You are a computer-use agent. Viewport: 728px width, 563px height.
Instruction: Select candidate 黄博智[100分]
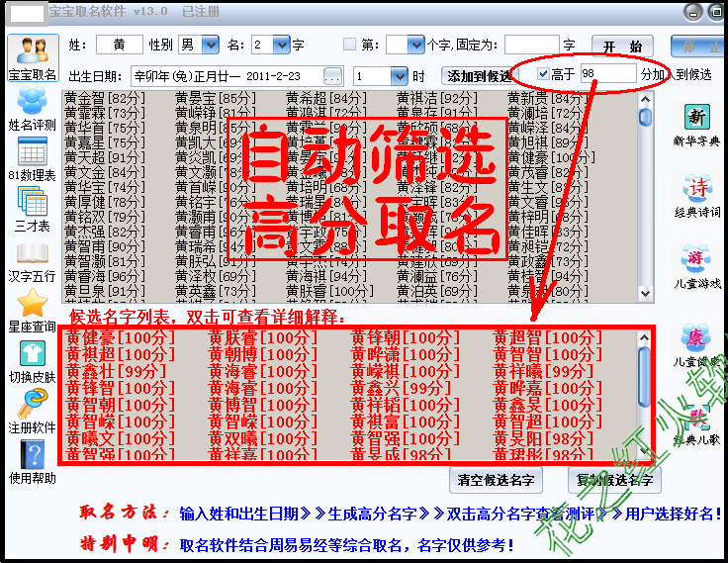(263, 404)
